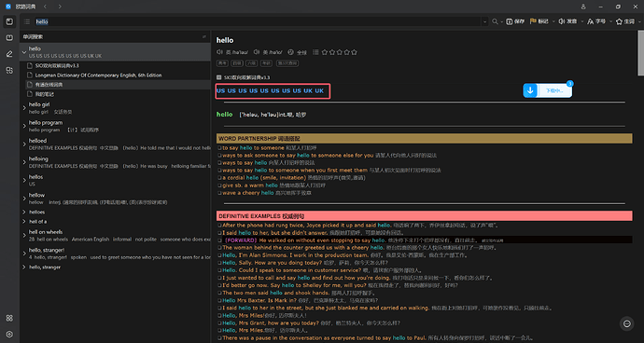Expand the helloed entry
Image resolution: width=644 pixels, height=343 pixels.
tap(24, 144)
